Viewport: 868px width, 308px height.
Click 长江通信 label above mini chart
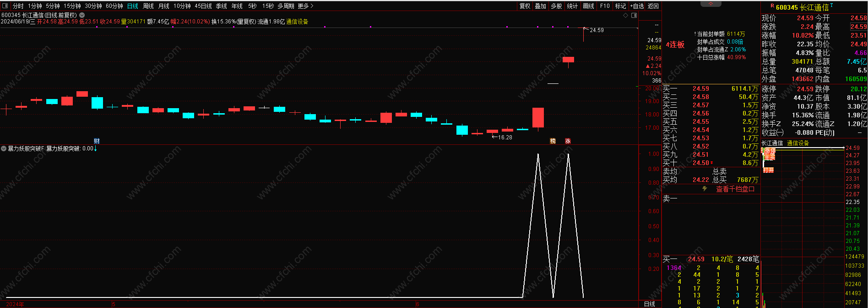[772, 143]
